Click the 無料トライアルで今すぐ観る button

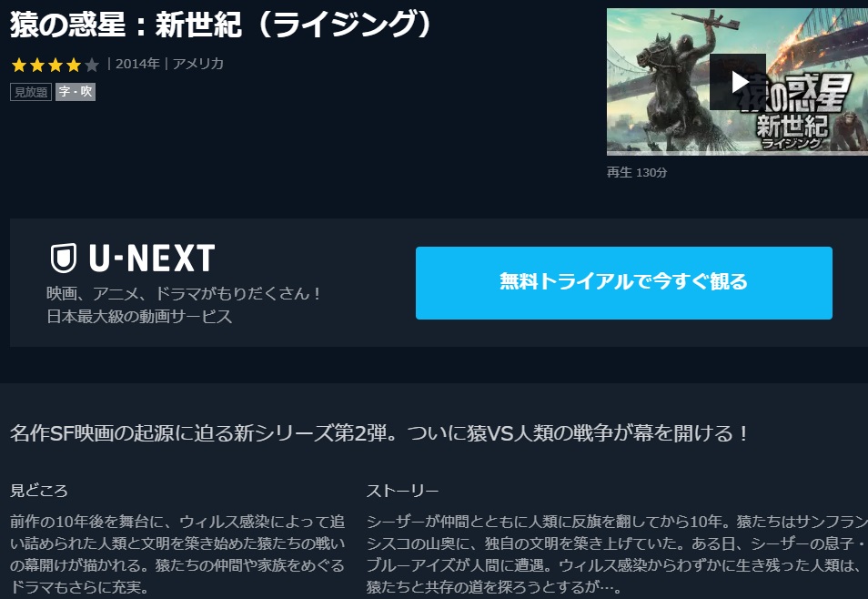tap(624, 282)
